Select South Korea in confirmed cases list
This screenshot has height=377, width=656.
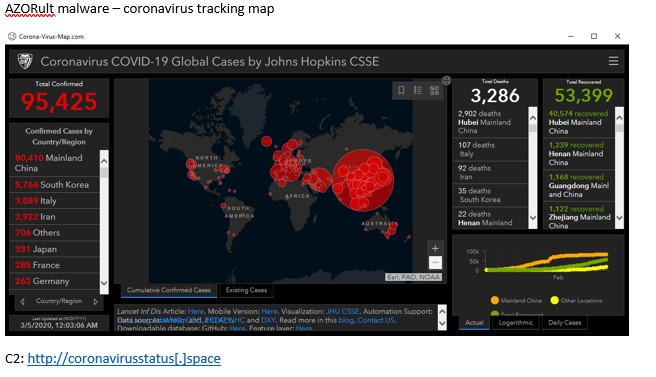pos(54,185)
